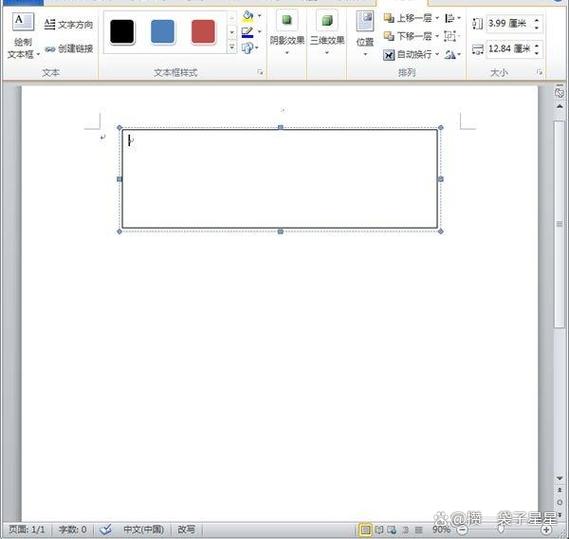Screen dimensions: 569x539
Task: Open the 上移一层 dropdown arrow
Action: tap(437, 18)
